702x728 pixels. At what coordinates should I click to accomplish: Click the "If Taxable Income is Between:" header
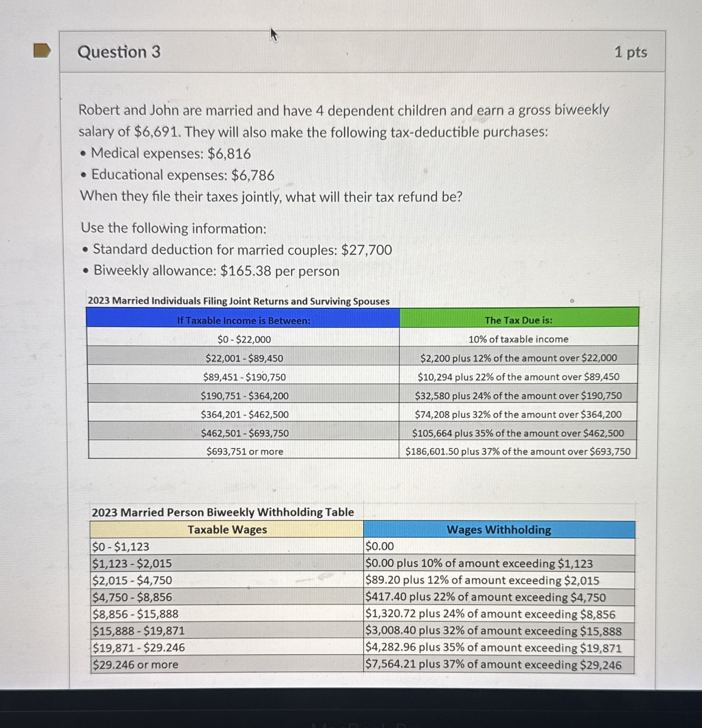(243, 318)
